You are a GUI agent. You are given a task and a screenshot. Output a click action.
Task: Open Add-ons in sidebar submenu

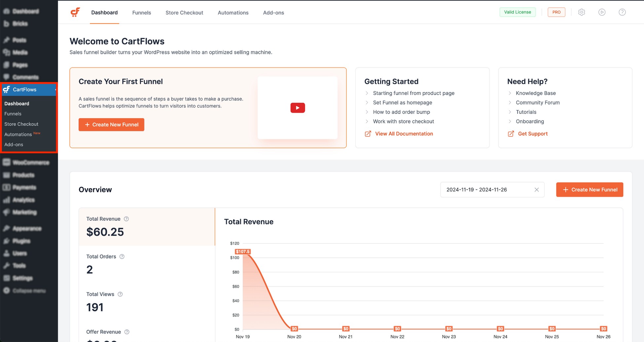click(x=14, y=145)
